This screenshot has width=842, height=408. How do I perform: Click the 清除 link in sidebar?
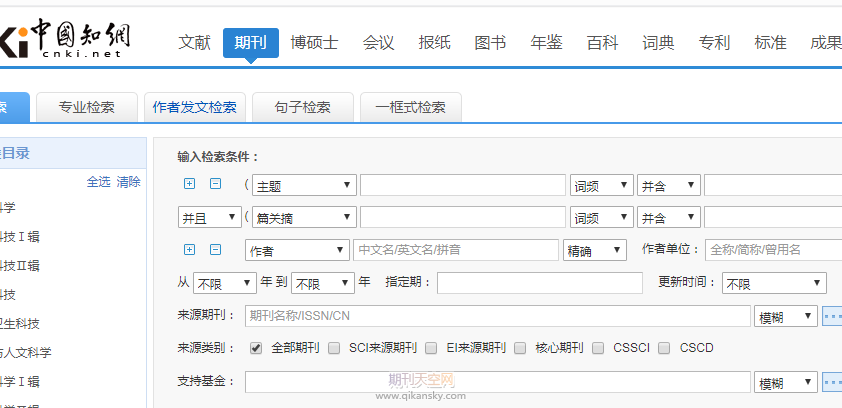[129, 182]
